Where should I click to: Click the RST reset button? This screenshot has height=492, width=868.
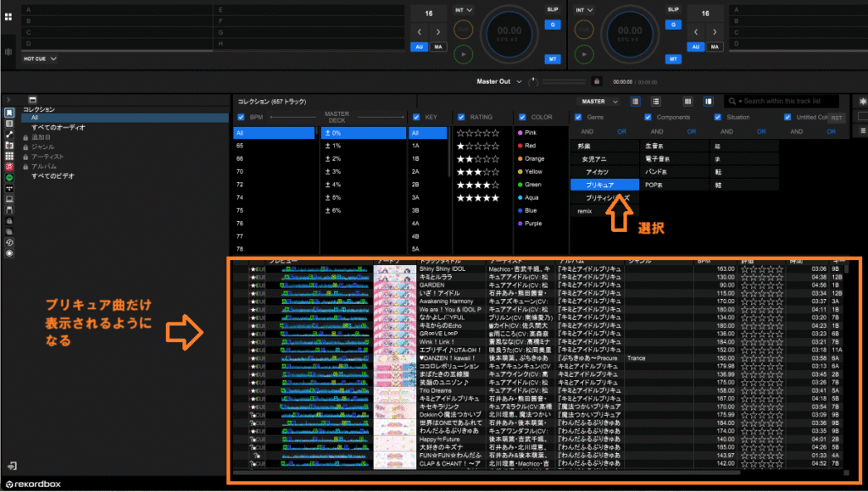pyautogui.click(x=837, y=119)
